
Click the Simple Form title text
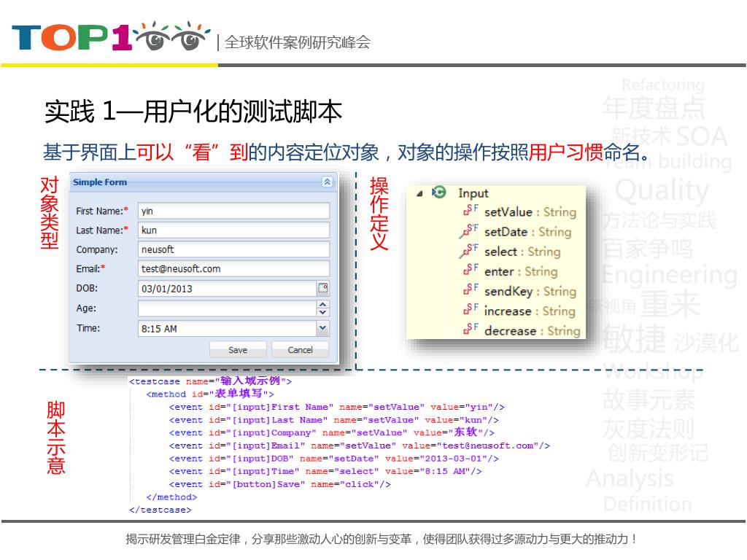pyautogui.click(x=100, y=182)
